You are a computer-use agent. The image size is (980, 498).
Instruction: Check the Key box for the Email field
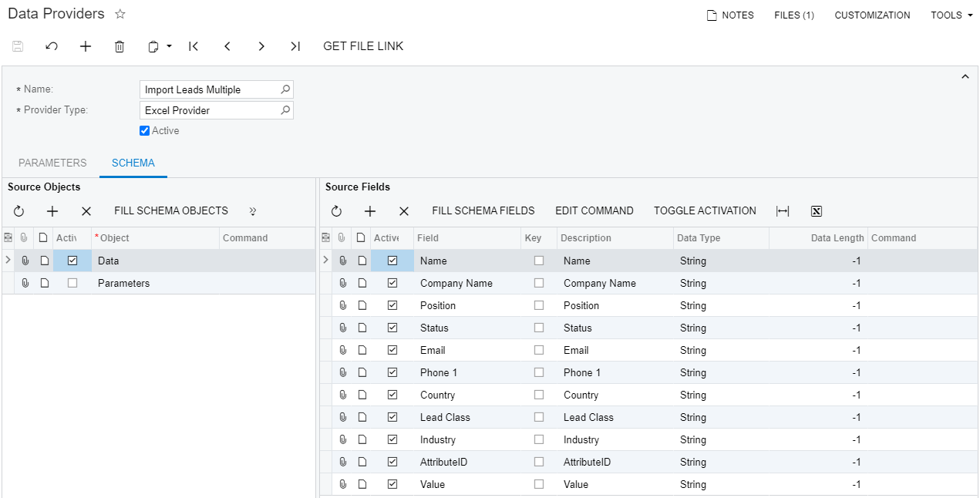(x=539, y=350)
